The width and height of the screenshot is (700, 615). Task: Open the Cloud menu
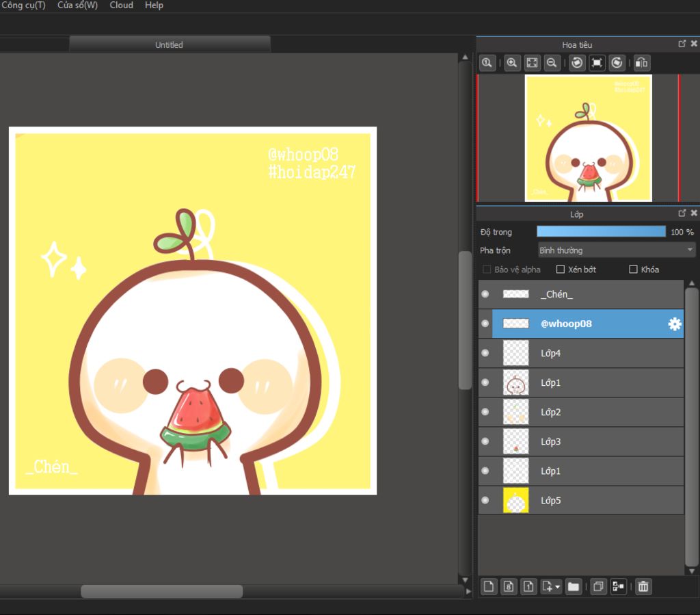tap(122, 5)
